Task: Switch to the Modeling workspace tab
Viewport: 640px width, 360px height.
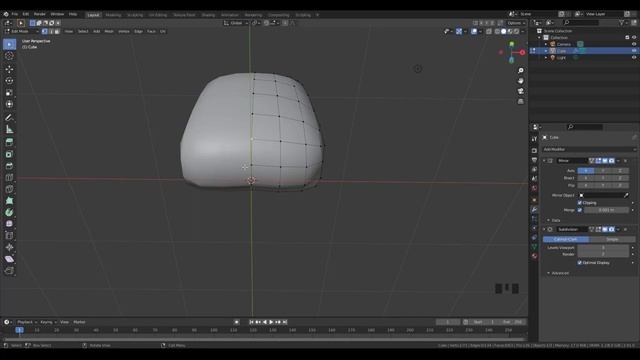Action: 113,15
